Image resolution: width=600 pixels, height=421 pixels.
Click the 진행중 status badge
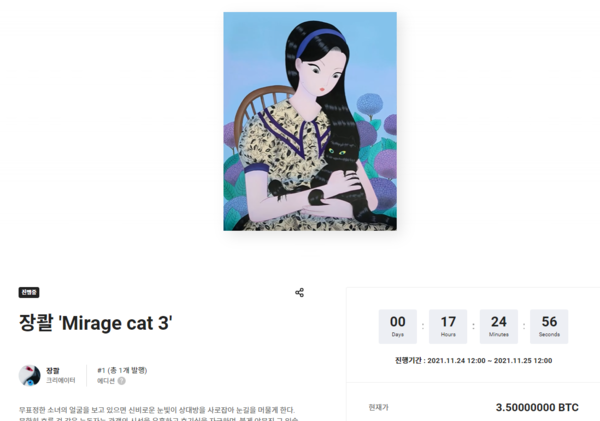(x=29, y=292)
